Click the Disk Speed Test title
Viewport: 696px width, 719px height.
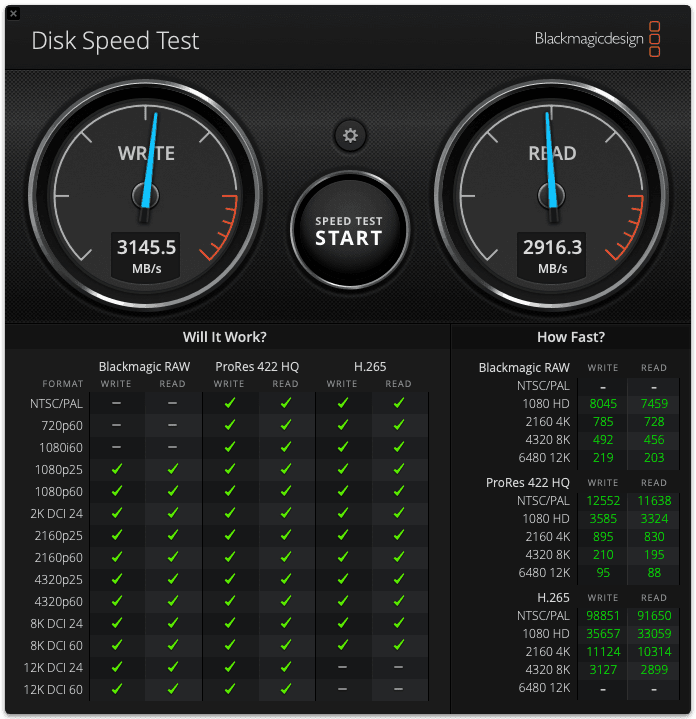[x=115, y=41]
